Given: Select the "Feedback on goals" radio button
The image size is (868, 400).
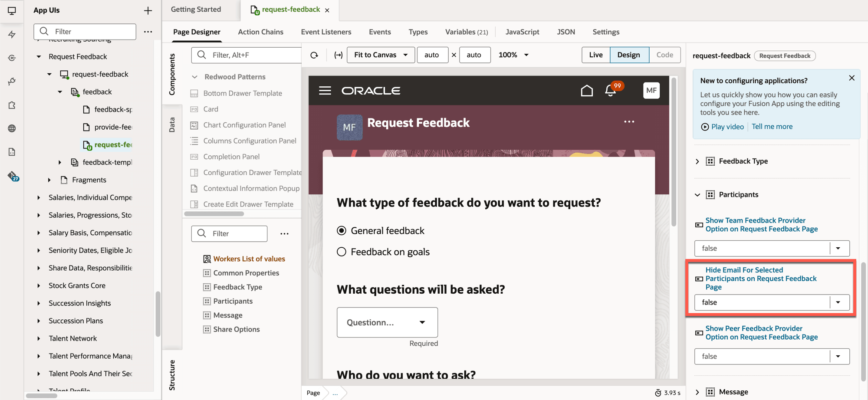Looking at the screenshot, I should pyautogui.click(x=342, y=251).
